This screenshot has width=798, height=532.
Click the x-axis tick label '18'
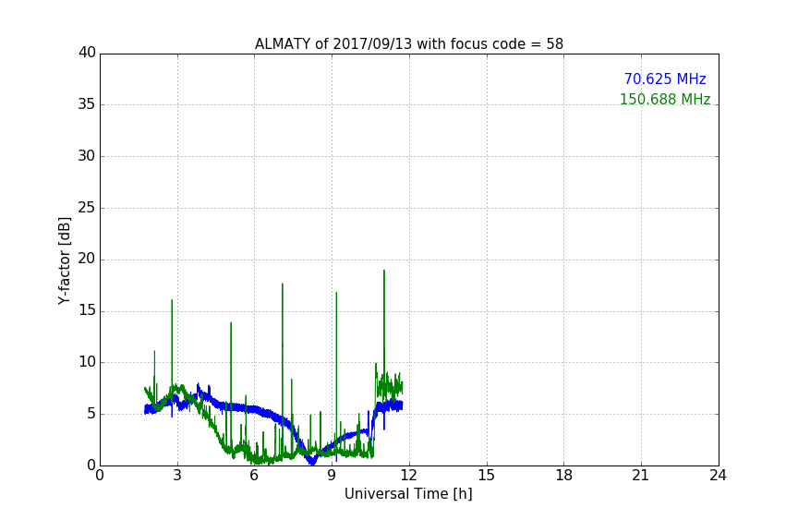point(564,475)
